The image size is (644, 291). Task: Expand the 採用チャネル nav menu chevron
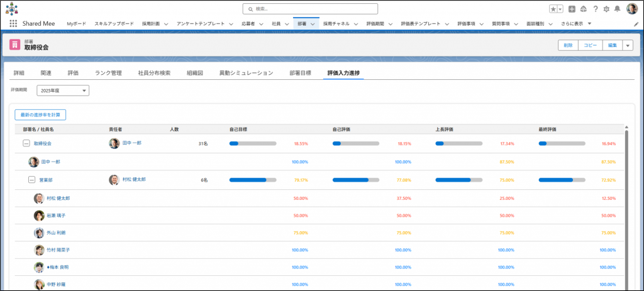(355, 23)
